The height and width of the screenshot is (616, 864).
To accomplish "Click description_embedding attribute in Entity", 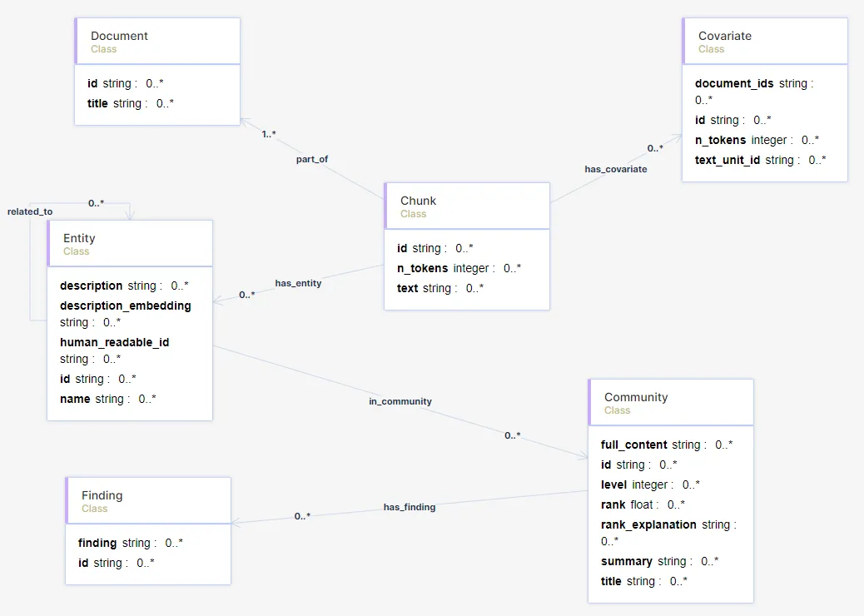I will (x=126, y=314).
